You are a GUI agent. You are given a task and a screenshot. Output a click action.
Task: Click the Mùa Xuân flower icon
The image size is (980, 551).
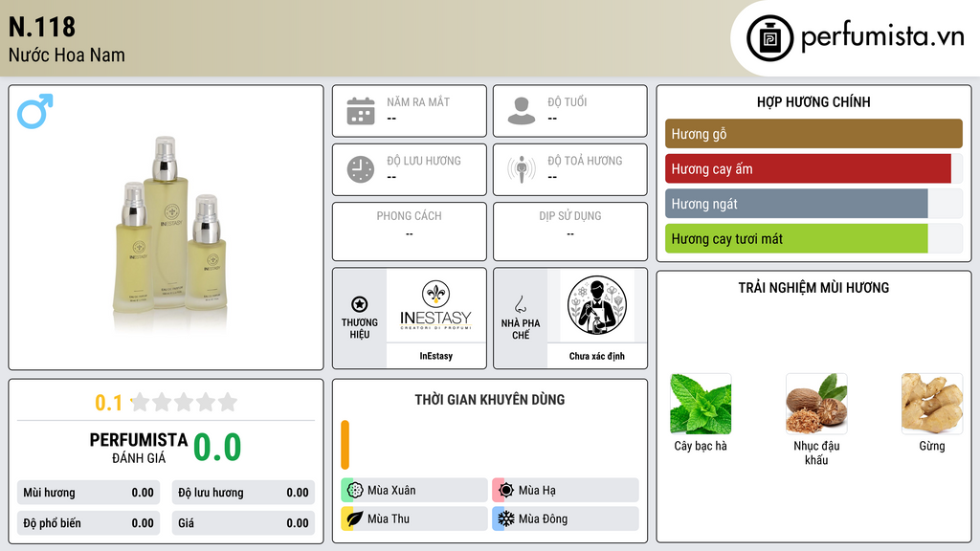[355, 491]
